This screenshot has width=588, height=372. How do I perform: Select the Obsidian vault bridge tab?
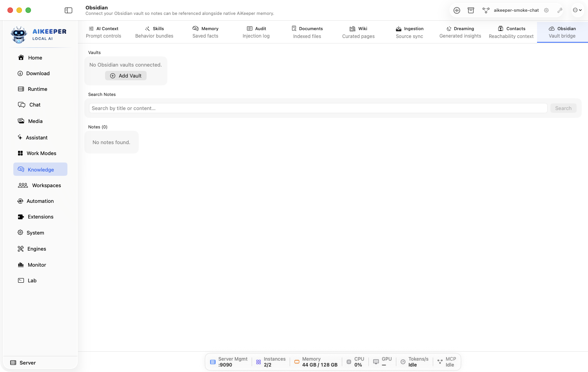(562, 32)
